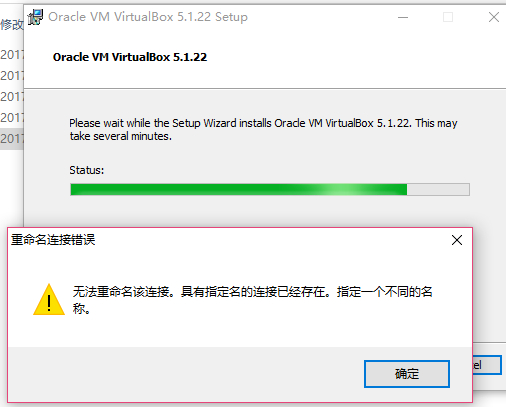This screenshot has width=506, height=407.
Task: Close the rename connection error dialog
Action: 457,240
